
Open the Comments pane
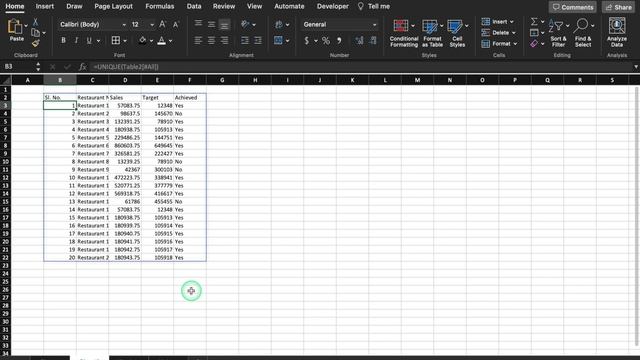click(573, 7)
